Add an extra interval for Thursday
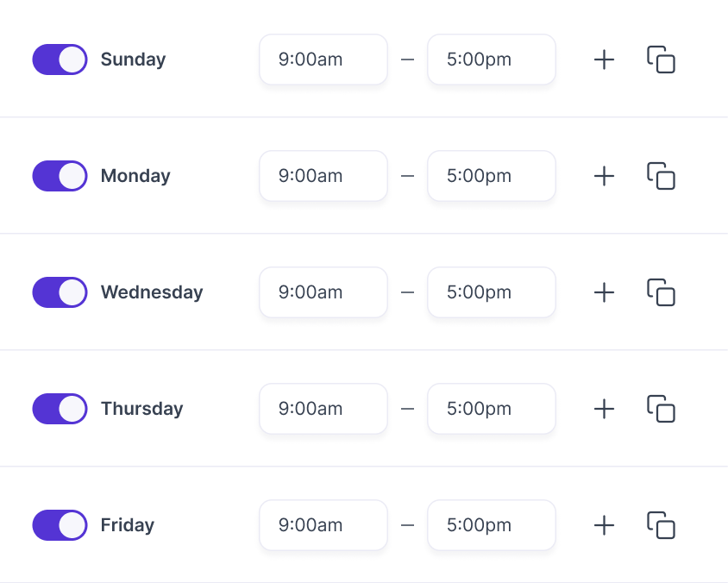728x583 pixels. coord(604,409)
